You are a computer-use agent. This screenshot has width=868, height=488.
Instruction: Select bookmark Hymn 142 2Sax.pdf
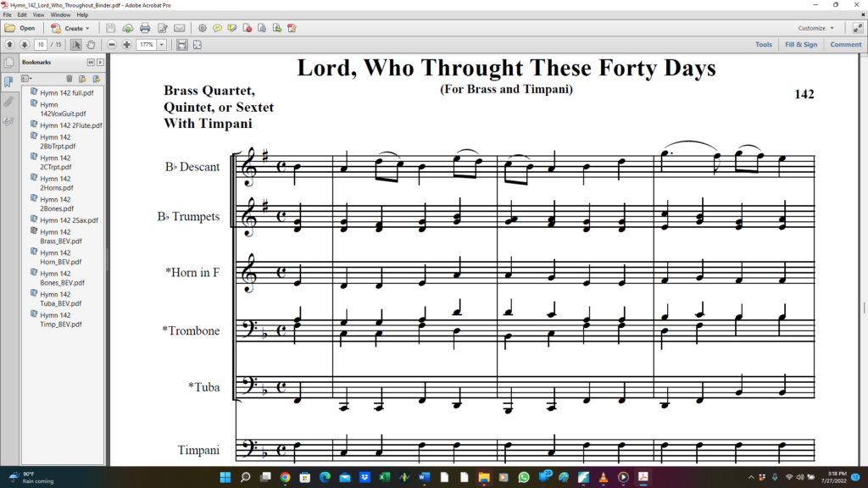(69, 220)
